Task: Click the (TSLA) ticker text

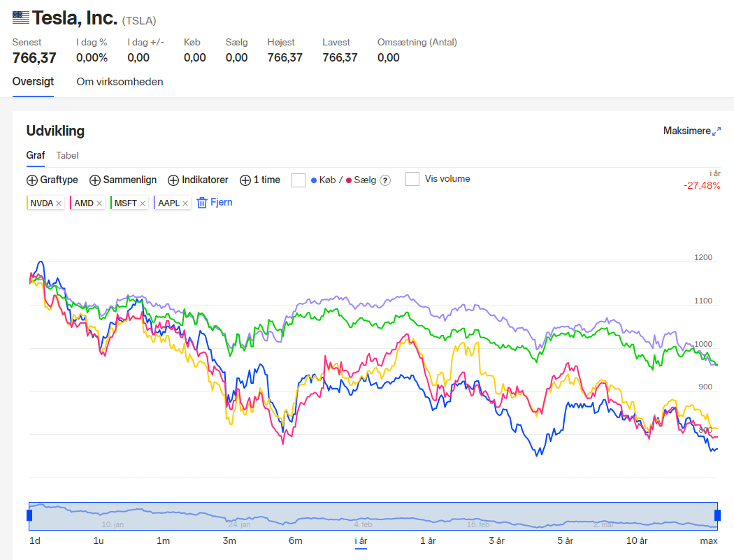Action: pos(139,20)
